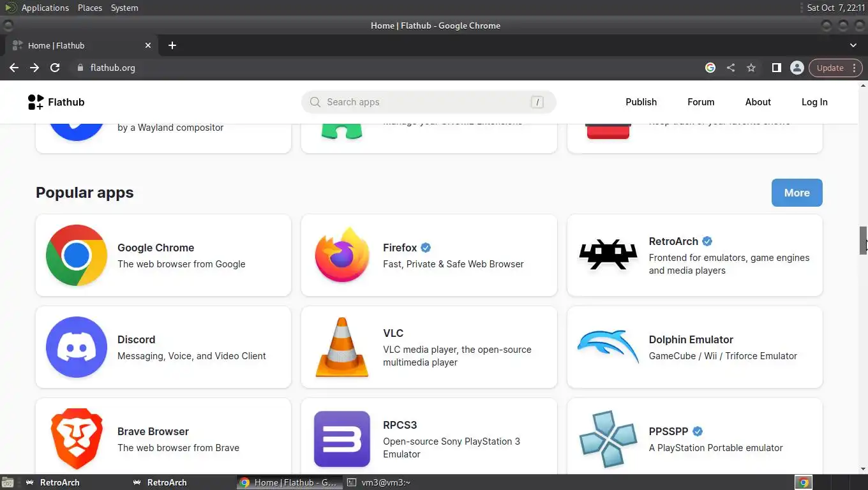Image resolution: width=868 pixels, height=490 pixels.
Task: Click the More button for Popular apps
Action: [797, 193]
